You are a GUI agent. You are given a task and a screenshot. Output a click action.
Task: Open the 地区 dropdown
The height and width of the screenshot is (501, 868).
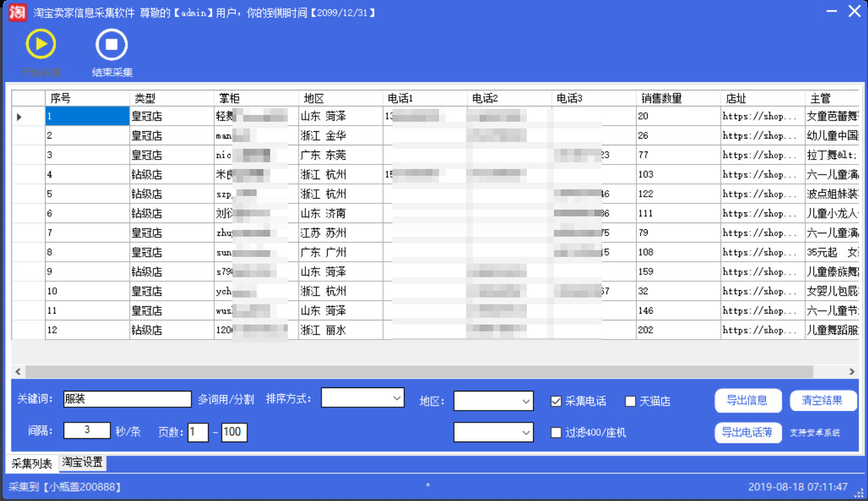pos(492,400)
